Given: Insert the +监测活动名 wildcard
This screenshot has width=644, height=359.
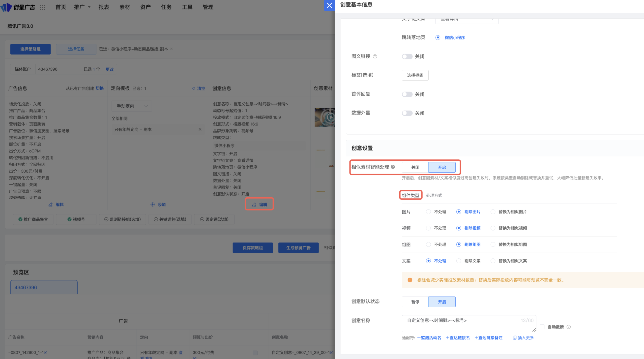Looking at the screenshot, I should (x=429, y=338).
